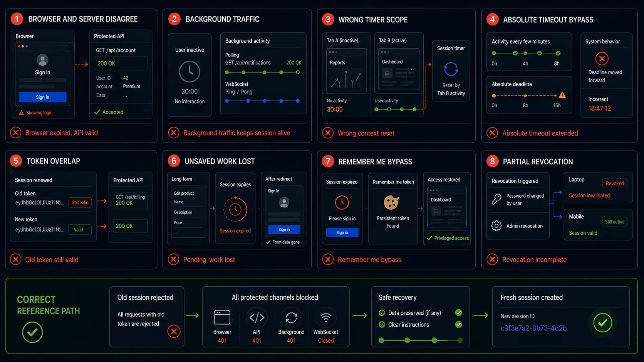Click the User activity timeline in Tab B
This screenshot has height=362, width=644.
[396, 109]
